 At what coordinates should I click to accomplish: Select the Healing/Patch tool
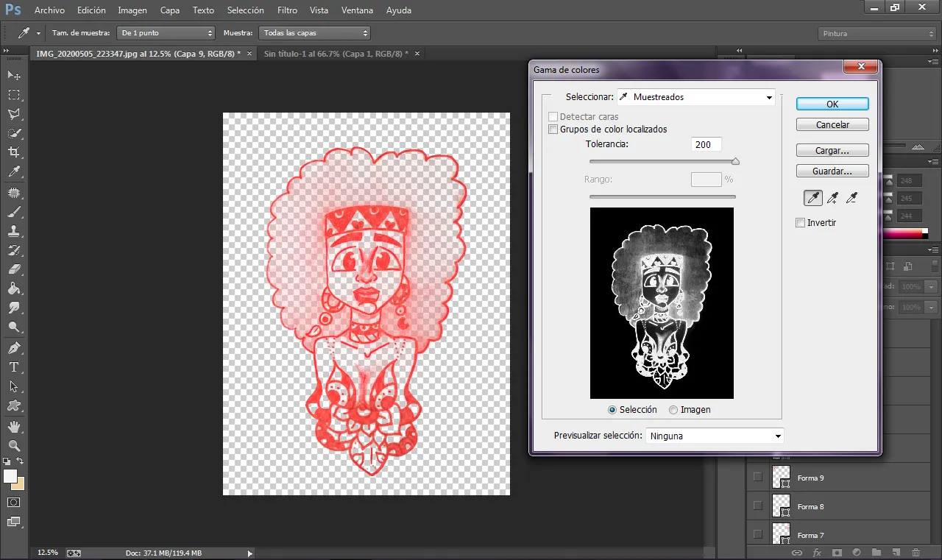tap(14, 192)
